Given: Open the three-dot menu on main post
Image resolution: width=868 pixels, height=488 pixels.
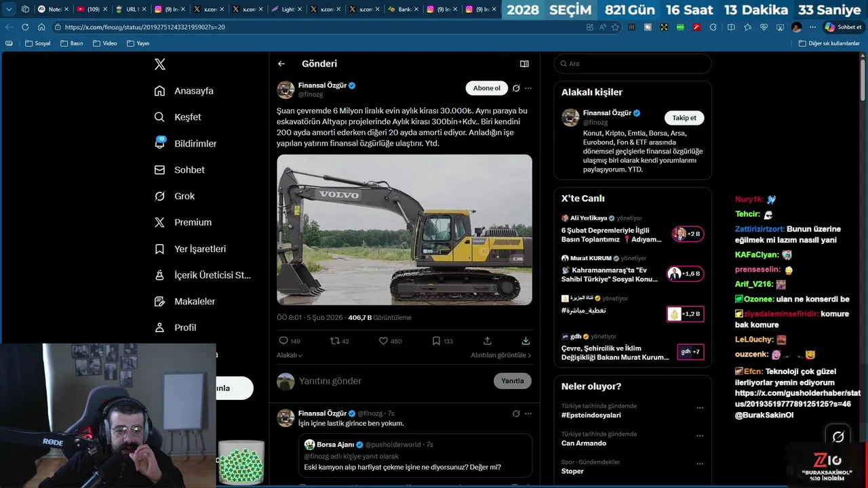Looking at the screenshot, I should pyautogui.click(x=528, y=88).
